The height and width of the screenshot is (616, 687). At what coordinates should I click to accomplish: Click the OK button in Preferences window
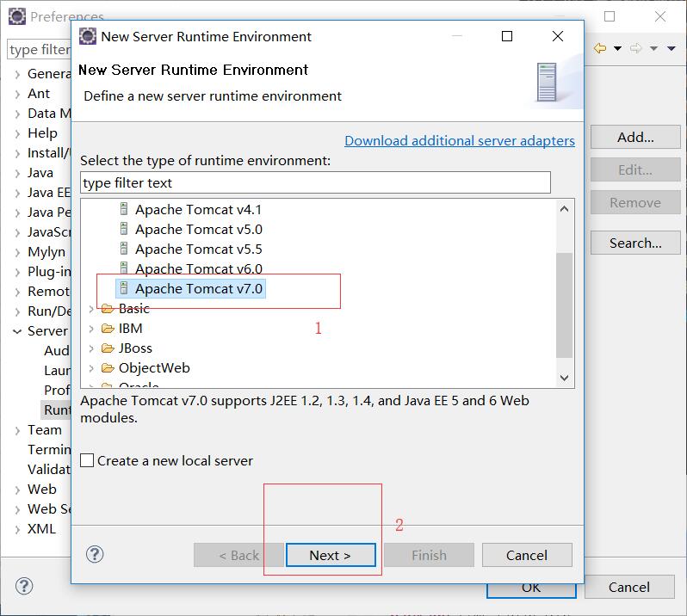point(531,590)
